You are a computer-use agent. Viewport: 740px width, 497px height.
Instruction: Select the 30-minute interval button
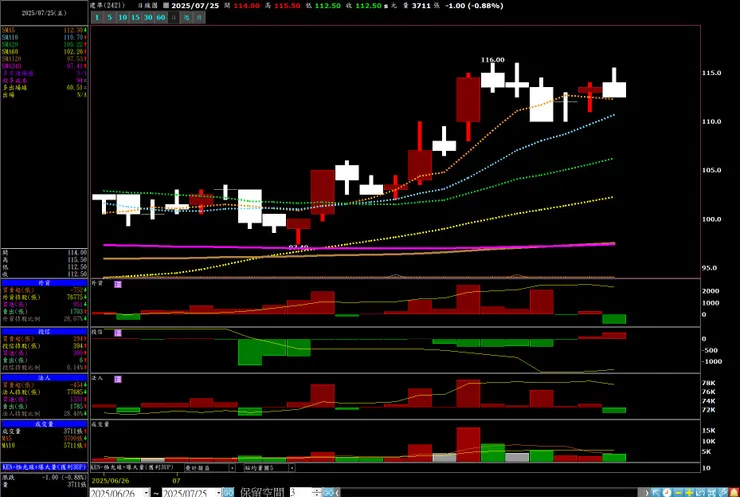[148, 17]
